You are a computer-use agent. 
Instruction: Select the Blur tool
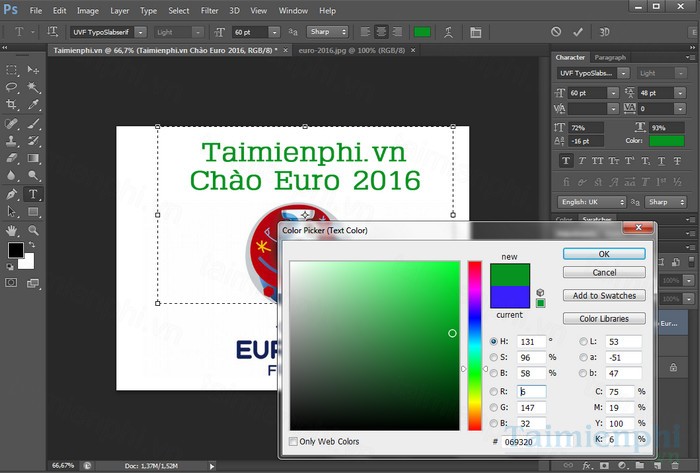[12, 175]
